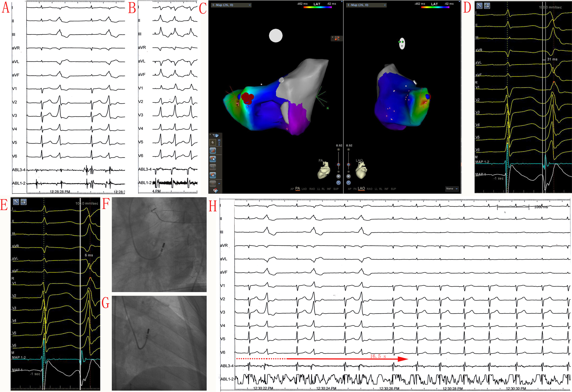Click zoom-in plus button on right map
Viewport: 572px width, 392px height.
348,149
